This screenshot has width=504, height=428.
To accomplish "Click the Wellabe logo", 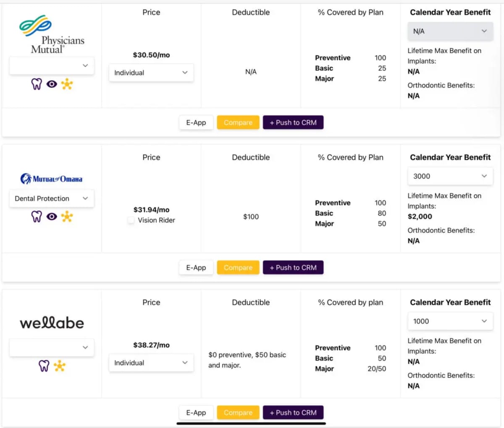I will (x=52, y=323).
